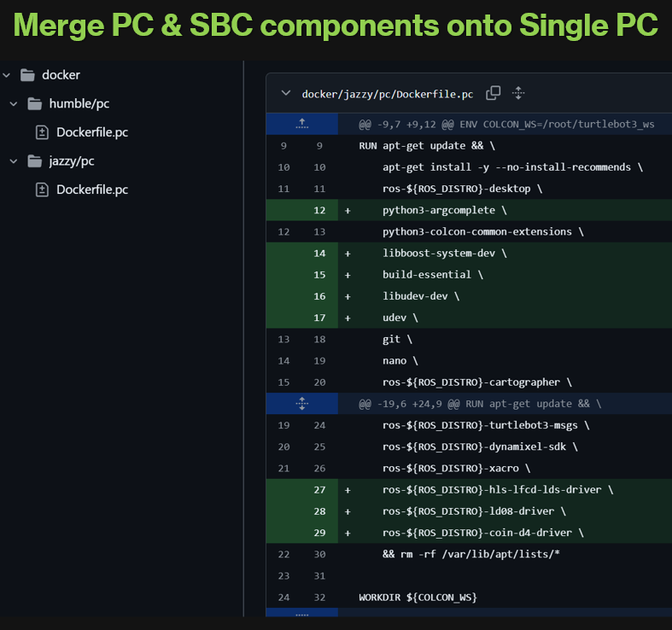672x630 pixels.
Task: Copy the Dockerfile.pc file path
Action: [494, 94]
